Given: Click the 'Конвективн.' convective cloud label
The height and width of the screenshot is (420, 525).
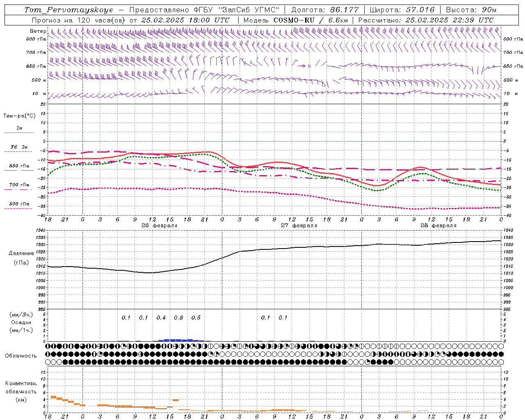Looking at the screenshot, I should tap(21, 383).
